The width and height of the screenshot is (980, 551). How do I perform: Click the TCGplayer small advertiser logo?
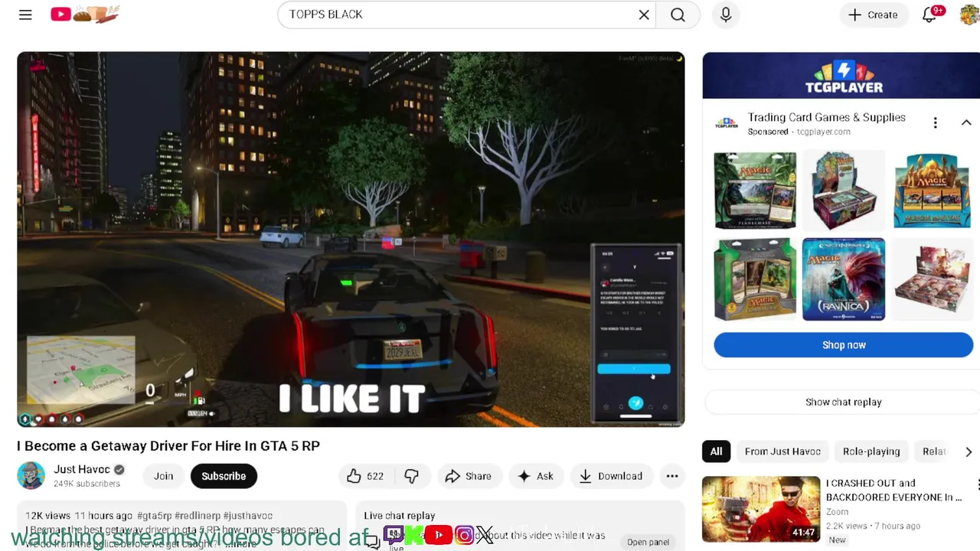click(726, 122)
